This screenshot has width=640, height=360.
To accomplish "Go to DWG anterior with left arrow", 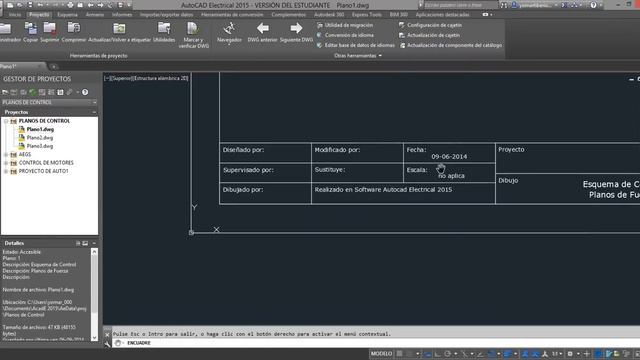I will click(x=262, y=28).
